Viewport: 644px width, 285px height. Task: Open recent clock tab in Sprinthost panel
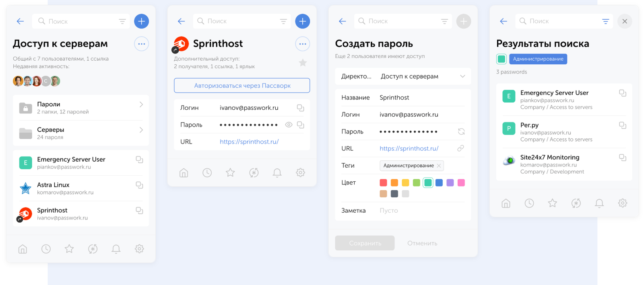[x=207, y=172]
